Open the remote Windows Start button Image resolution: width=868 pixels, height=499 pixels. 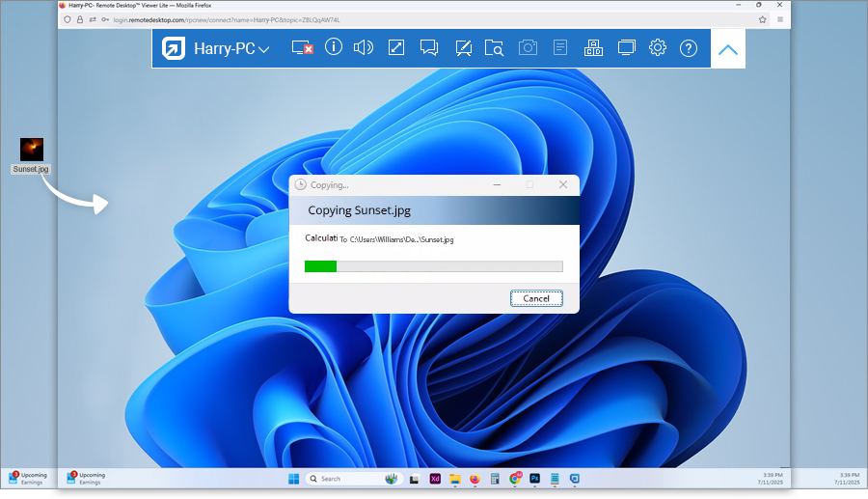[x=293, y=479]
